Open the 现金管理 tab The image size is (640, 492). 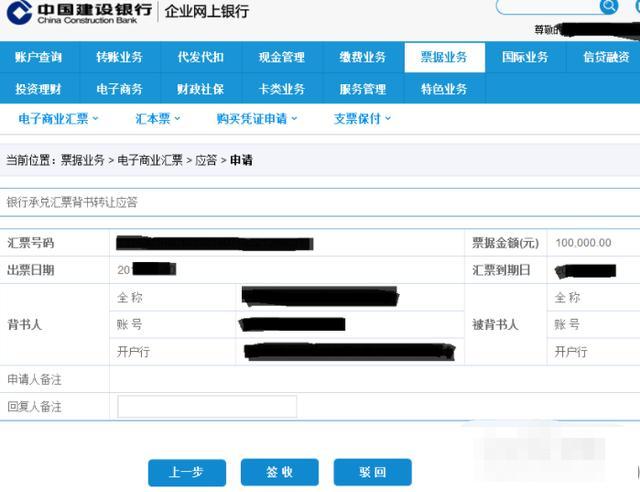coord(282,57)
